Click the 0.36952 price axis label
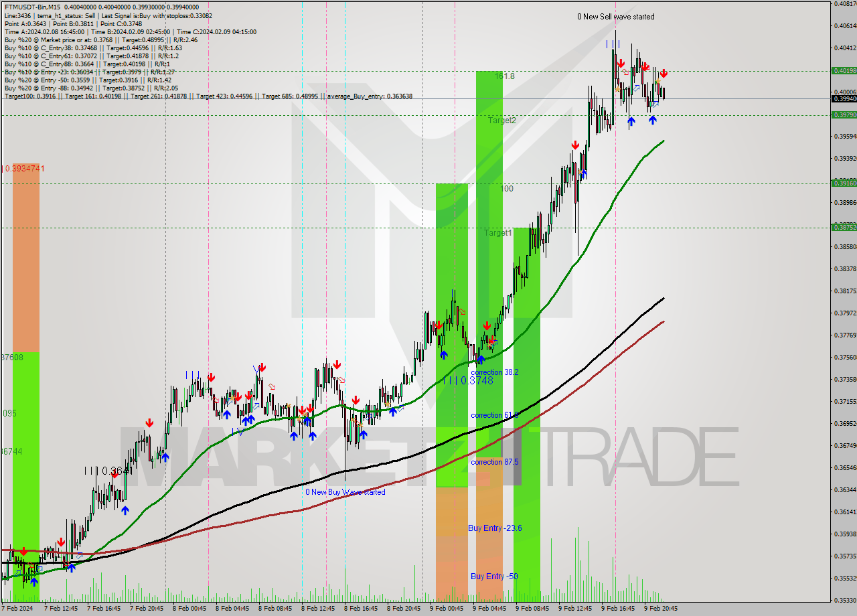Image resolution: width=857 pixels, height=616 pixels. [845, 423]
